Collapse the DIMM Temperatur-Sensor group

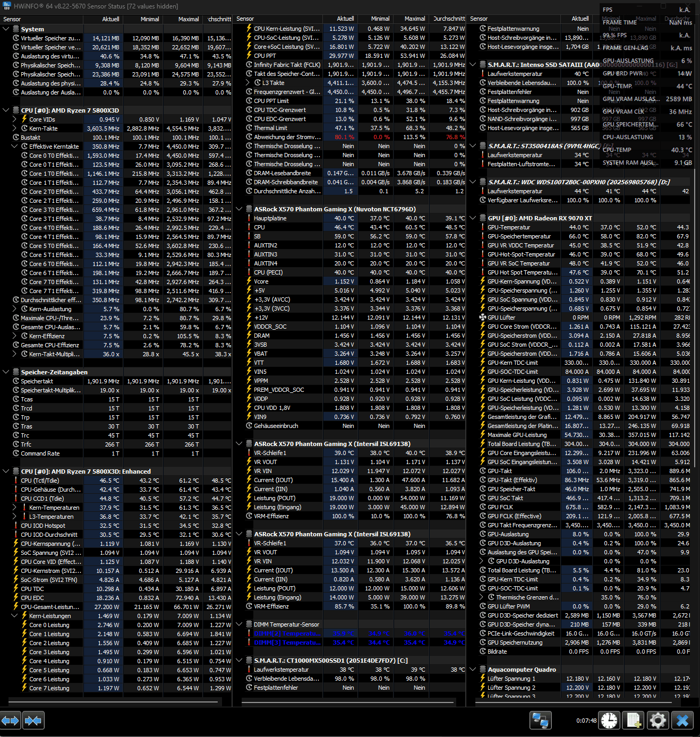click(x=239, y=624)
